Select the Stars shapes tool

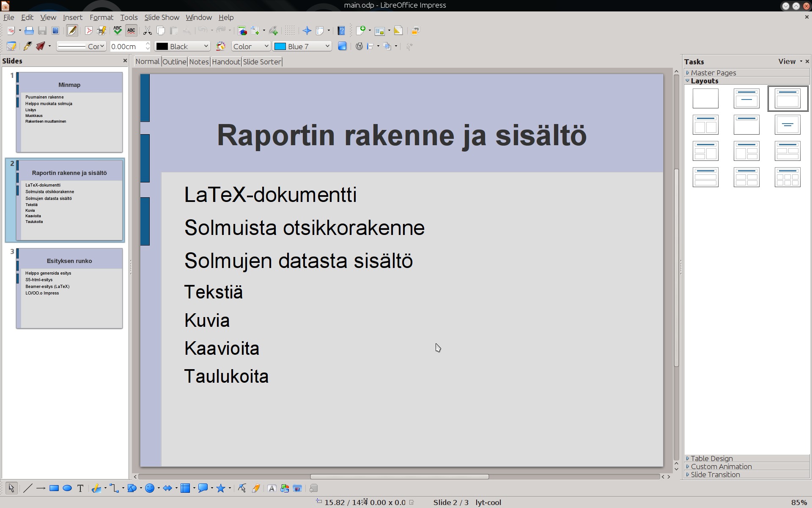[220, 488]
